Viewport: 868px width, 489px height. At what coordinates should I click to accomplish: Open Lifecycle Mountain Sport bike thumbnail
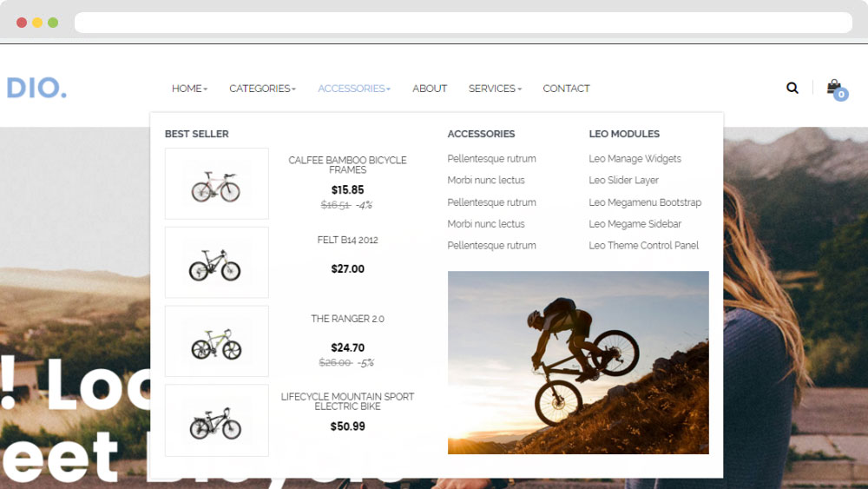[216, 420]
